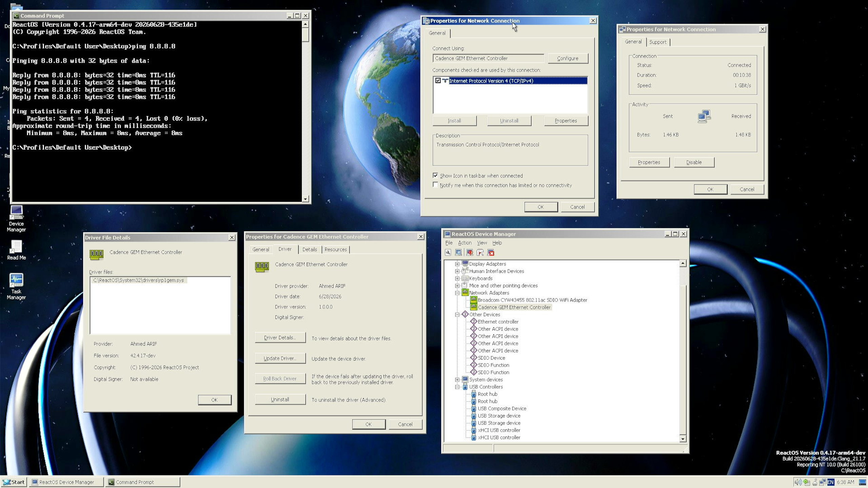This screenshot has width=868, height=488.
Task: Click the Update Driver button
Action: tap(280, 358)
